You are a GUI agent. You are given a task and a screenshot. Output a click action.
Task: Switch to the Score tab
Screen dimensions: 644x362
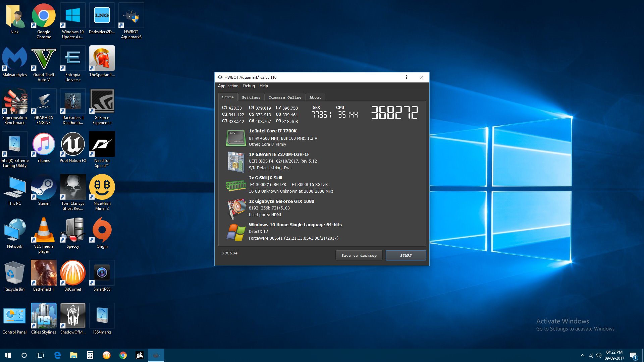(228, 97)
